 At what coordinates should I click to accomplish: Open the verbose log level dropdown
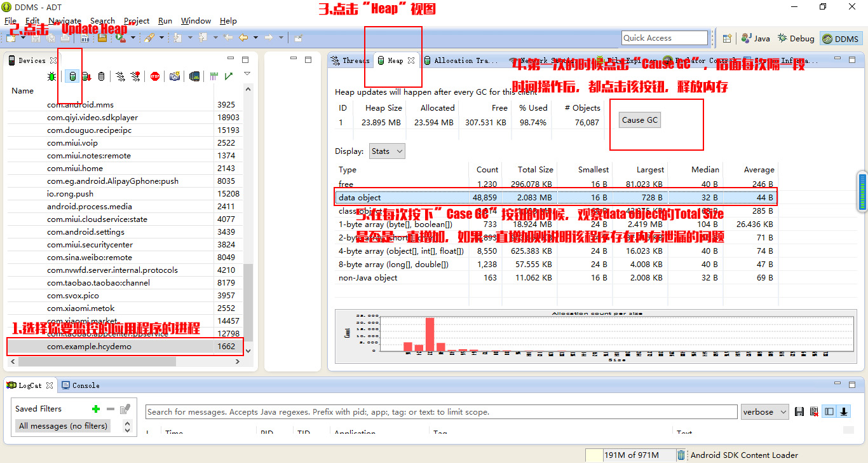click(x=765, y=412)
